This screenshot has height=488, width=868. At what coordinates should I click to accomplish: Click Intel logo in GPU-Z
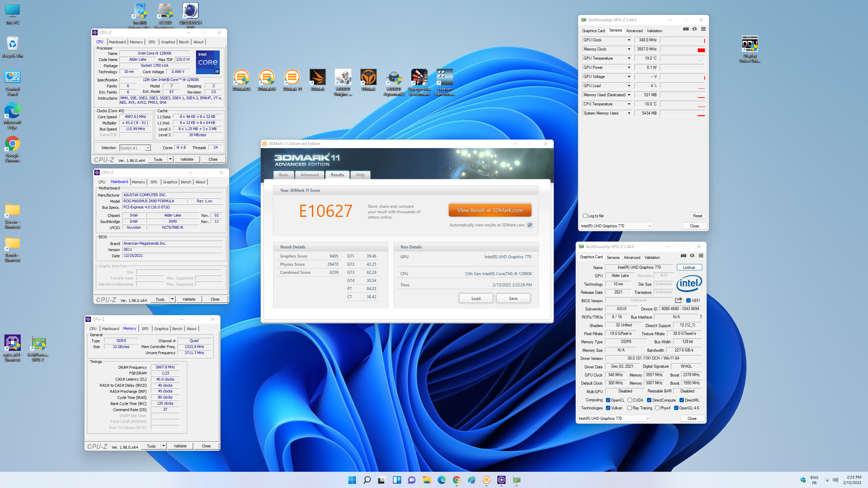689,283
